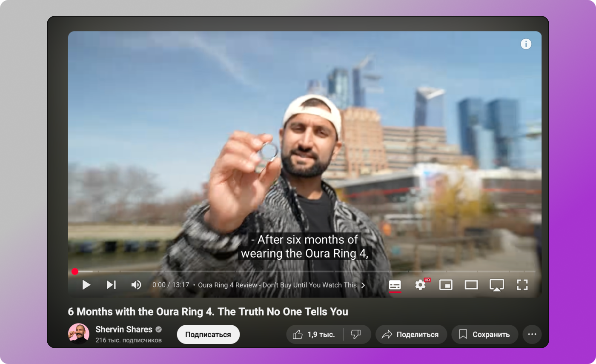Open the Shervin Shares channel name link

(124, 330)
